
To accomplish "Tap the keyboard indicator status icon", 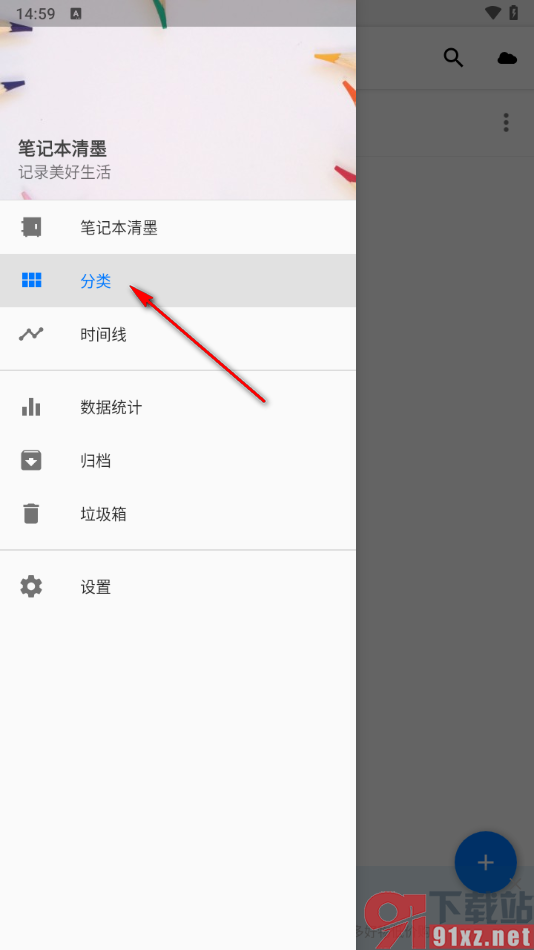I will point(76,13).
